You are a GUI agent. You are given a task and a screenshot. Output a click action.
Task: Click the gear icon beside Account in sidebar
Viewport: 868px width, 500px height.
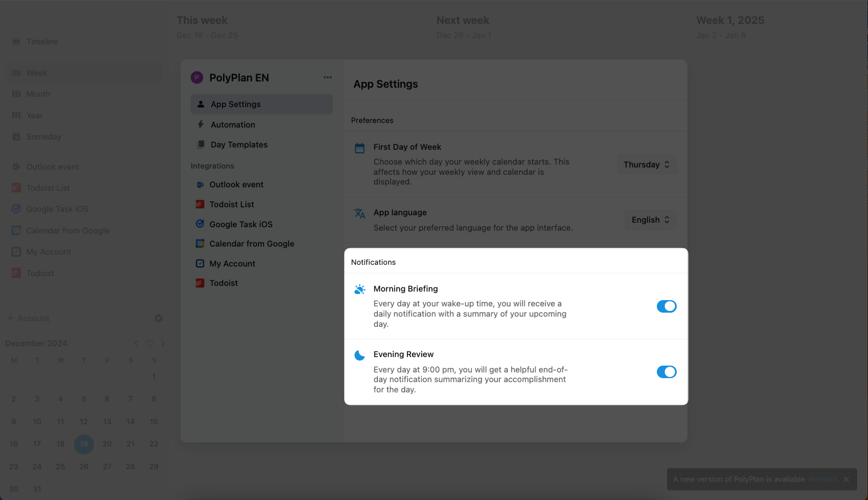(159, 318)
